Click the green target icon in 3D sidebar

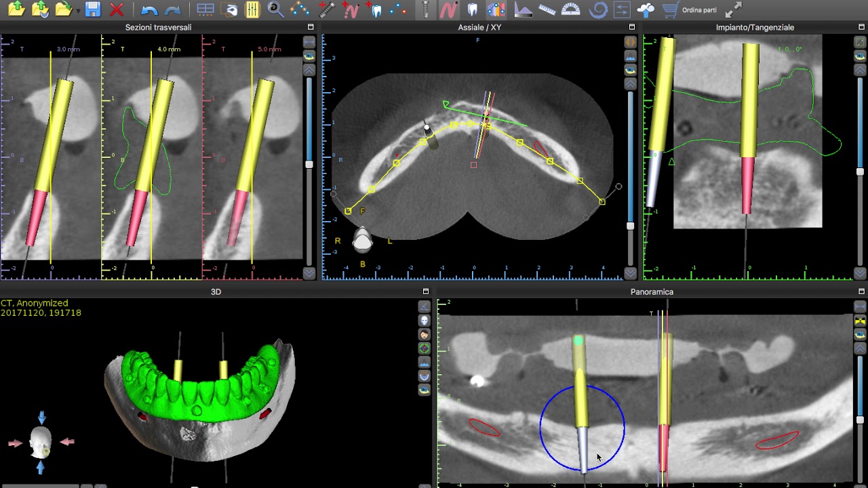[425, 348]
